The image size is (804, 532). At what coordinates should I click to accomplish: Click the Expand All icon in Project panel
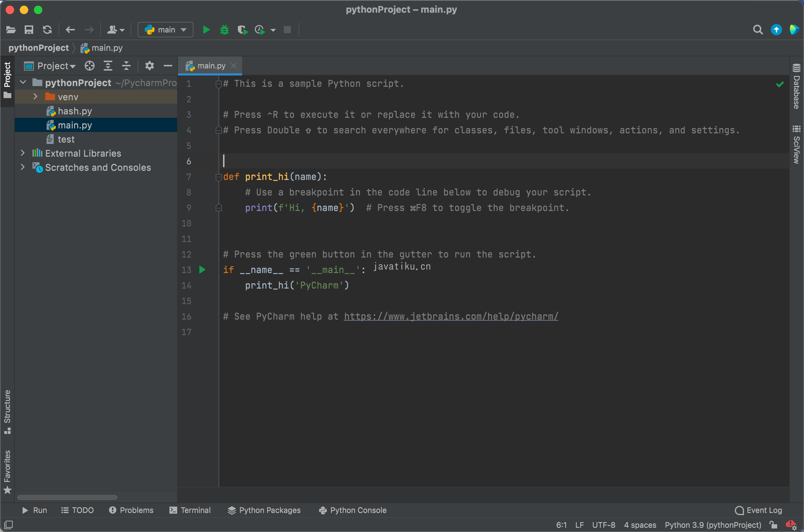(108, 66)
